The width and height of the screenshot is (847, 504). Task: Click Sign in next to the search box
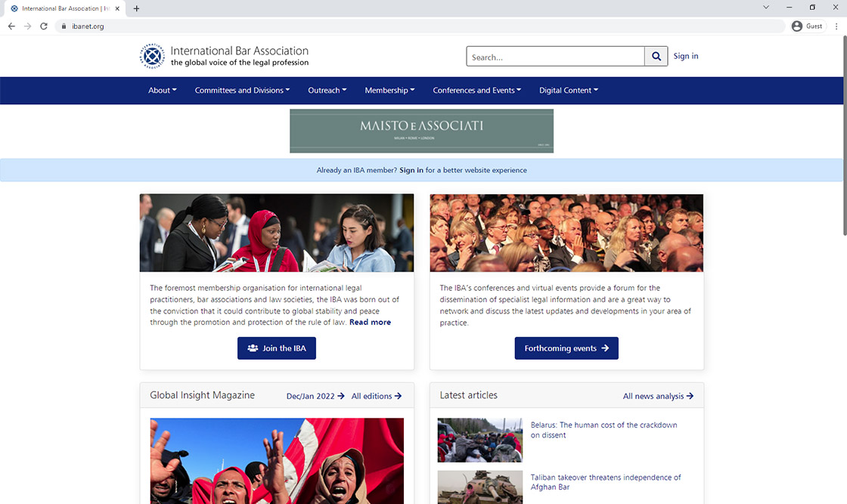685,56
